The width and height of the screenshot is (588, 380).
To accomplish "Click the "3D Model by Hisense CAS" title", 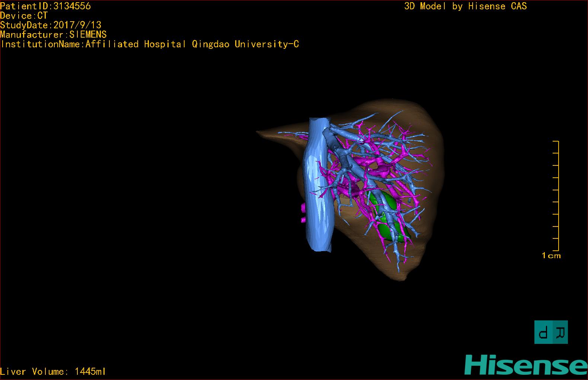I will [466, 6].
